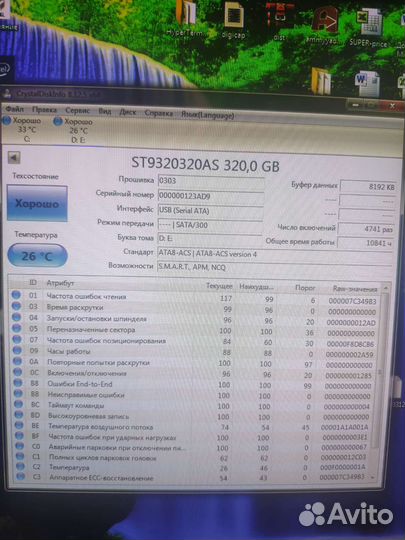Click status icon of attribute 07

coord(17,339)
